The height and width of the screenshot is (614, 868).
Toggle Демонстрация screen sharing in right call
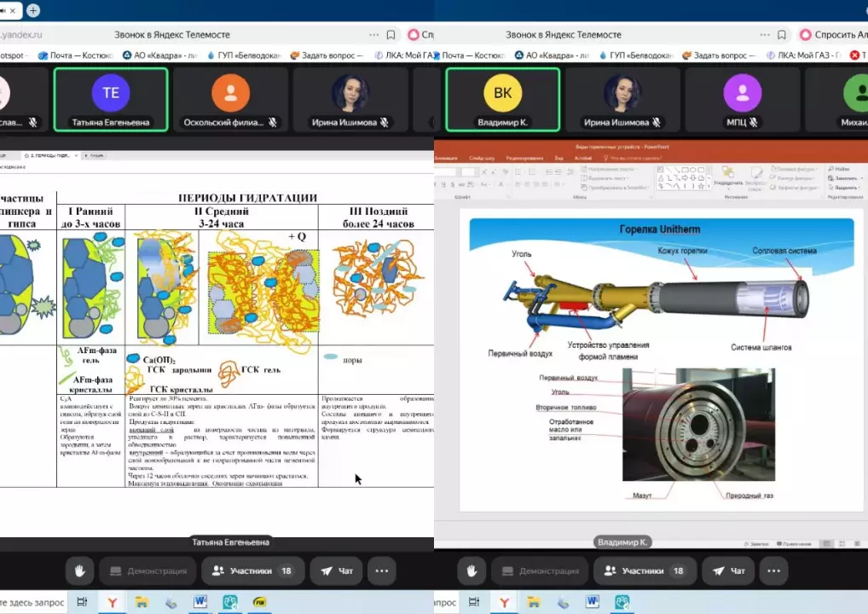tap(539, 571)
